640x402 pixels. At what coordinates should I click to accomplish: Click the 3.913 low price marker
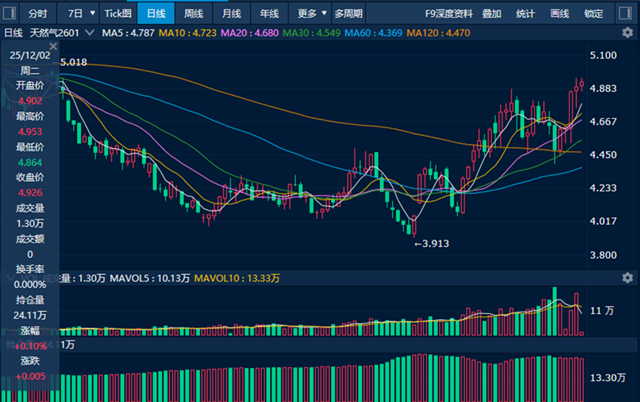[x=432, y=244]
